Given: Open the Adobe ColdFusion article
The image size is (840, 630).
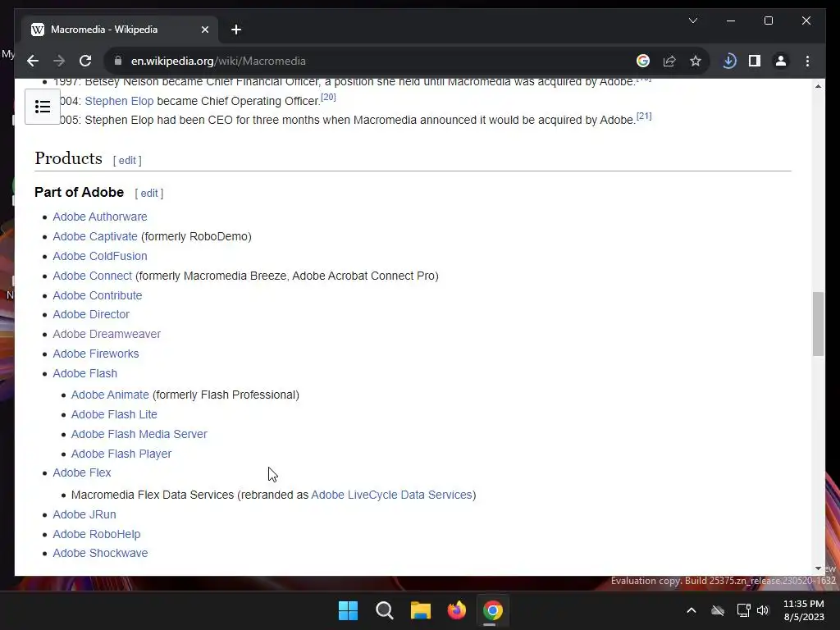Looking at the screenshot, I should click(x=99, y=256).
